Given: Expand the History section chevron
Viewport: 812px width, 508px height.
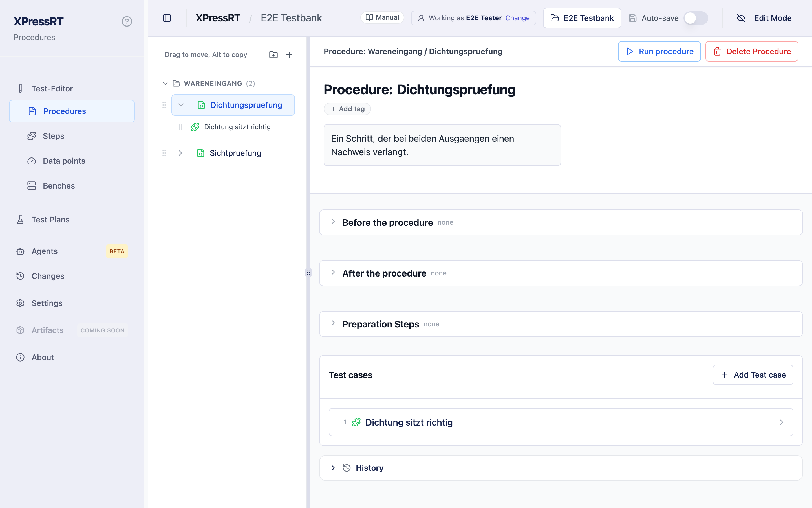Looking at the screenshot, I should click(x=333, y=468).
